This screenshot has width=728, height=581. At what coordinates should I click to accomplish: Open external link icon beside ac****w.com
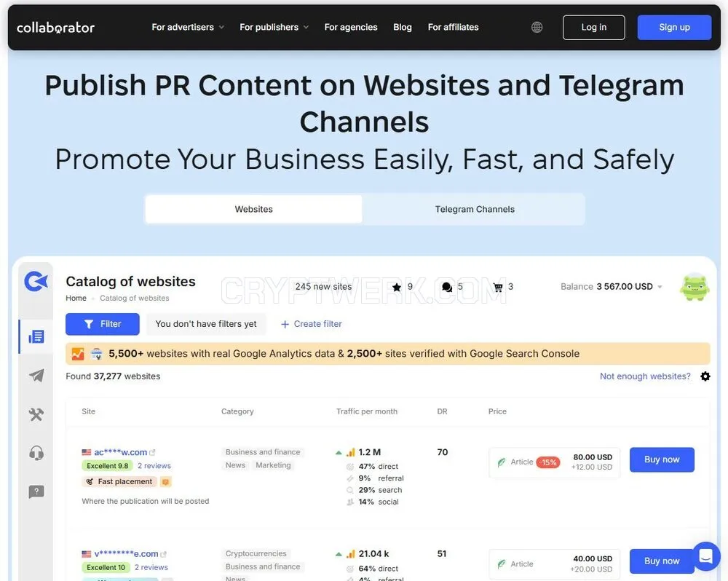pyautogui.click(x=152, y=452)
